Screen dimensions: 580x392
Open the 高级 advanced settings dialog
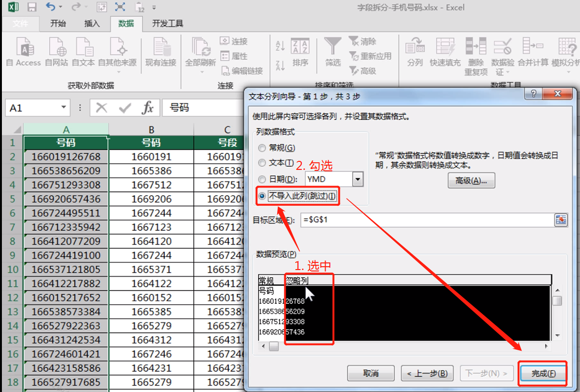pyautogui.click(x=471, y=180)
